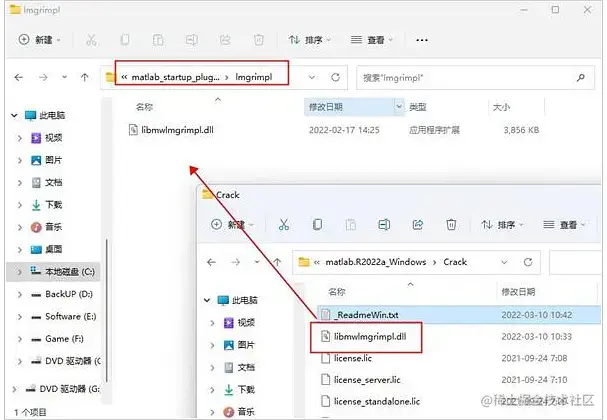Open the Date modified column filter dropdown
The height and width of the screenshot is (420, 607).
click(x=398, y=107)
